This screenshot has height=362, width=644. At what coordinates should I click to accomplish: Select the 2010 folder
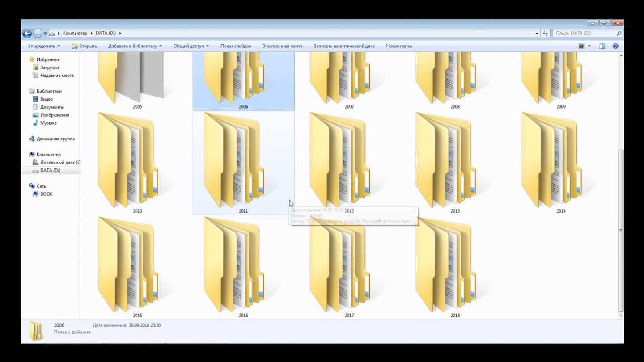coord(137,163)
